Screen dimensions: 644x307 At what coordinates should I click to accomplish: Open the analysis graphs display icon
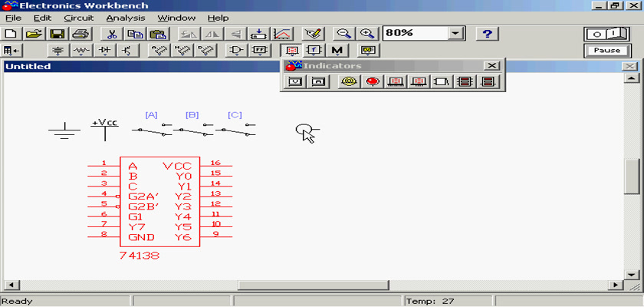point(282,34)
